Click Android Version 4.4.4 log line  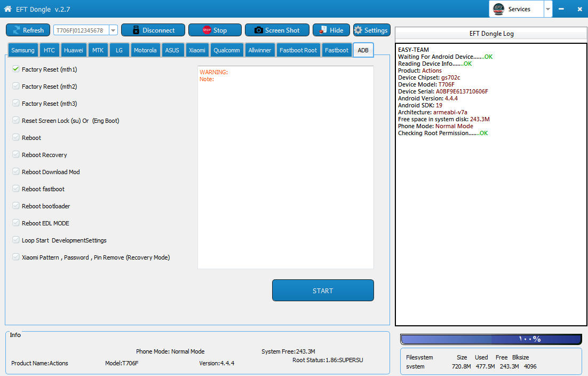(x=428, y=98)
